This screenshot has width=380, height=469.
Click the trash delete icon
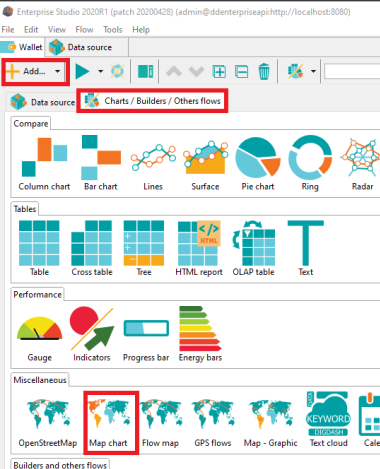pyautogui.click(x=264, y=71)
